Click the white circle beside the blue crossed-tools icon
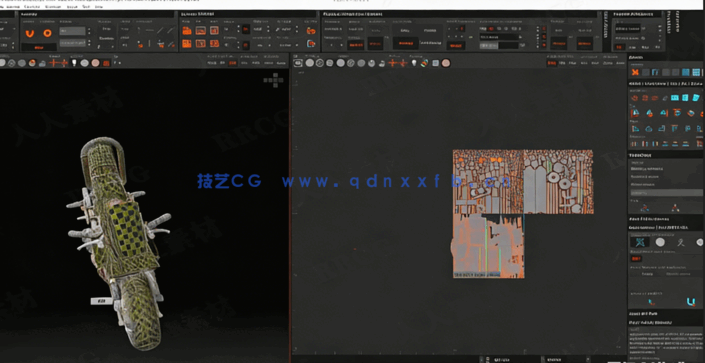 point(660,242)
